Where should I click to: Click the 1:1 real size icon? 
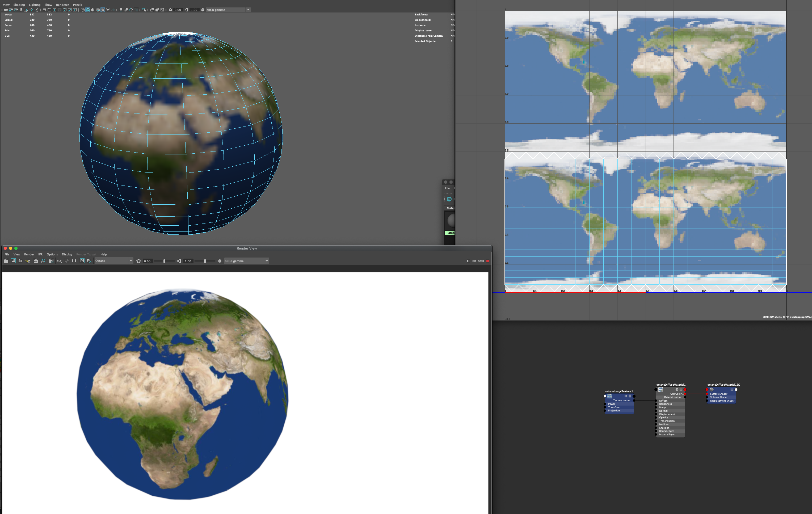tap(74, 261)
